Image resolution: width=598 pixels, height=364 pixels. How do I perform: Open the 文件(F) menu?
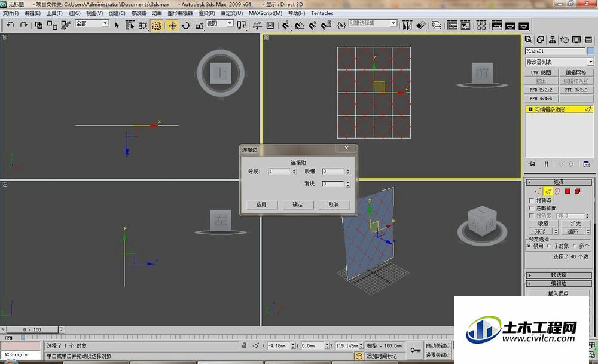(11, 13)
